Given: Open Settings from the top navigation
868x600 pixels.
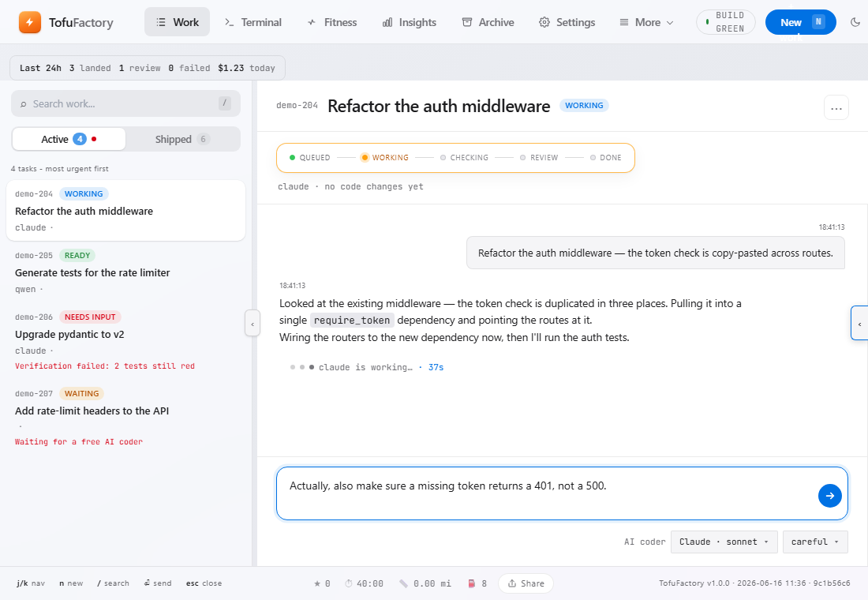Looking at the screenshot, I should tap(567, 22).
